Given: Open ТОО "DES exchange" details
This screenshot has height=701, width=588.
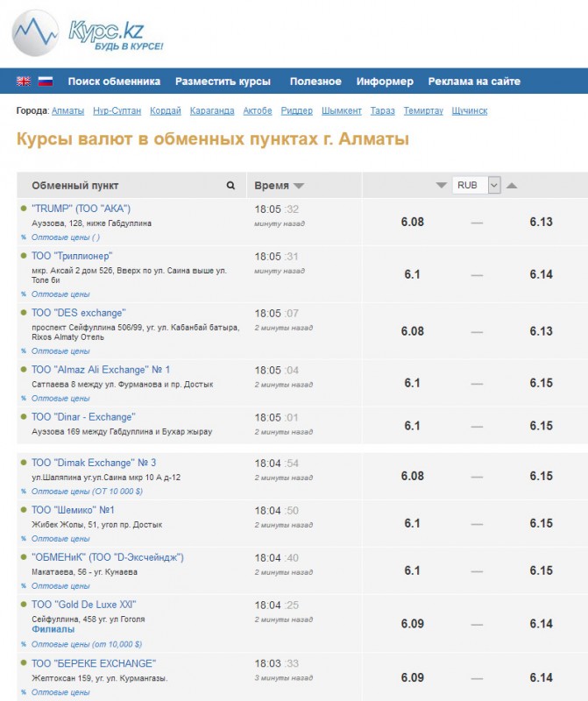Looking at the screenshot, I should coord(78,313).
